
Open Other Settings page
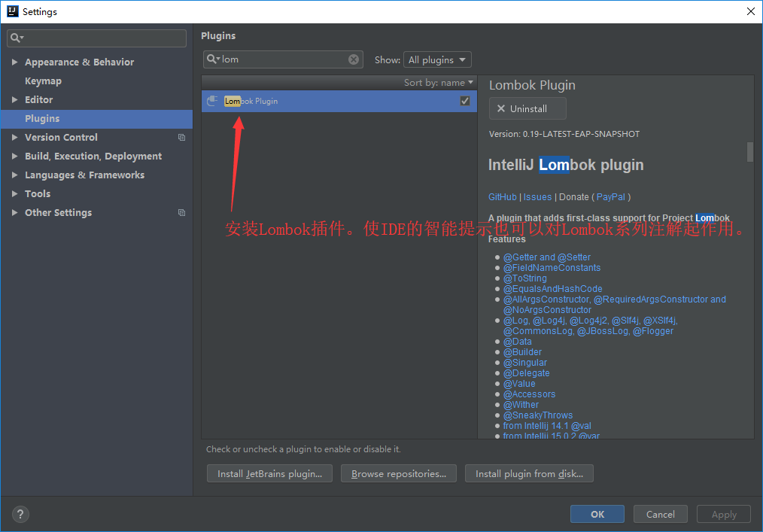[x=59, y=213]
